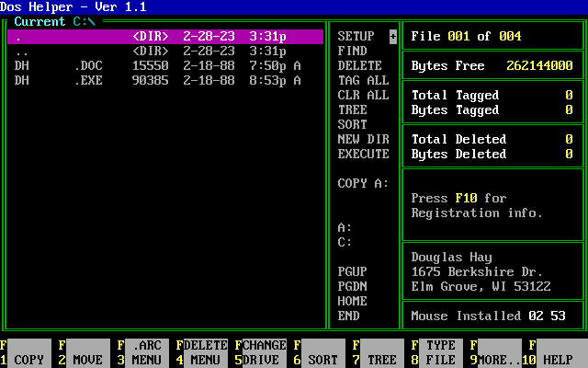Choose FIND from the command list
The height and width of the screenshot is (368, 588).
(x=353, y=51)
